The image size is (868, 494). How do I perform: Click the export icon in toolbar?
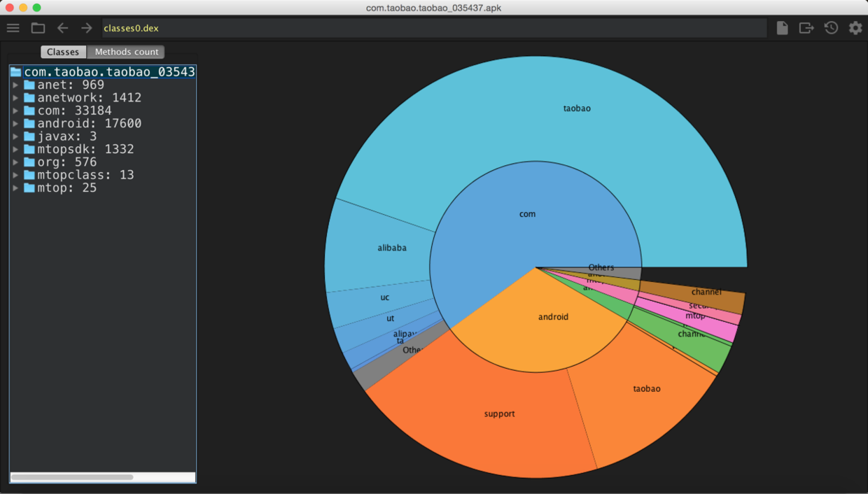coord(806,28)
